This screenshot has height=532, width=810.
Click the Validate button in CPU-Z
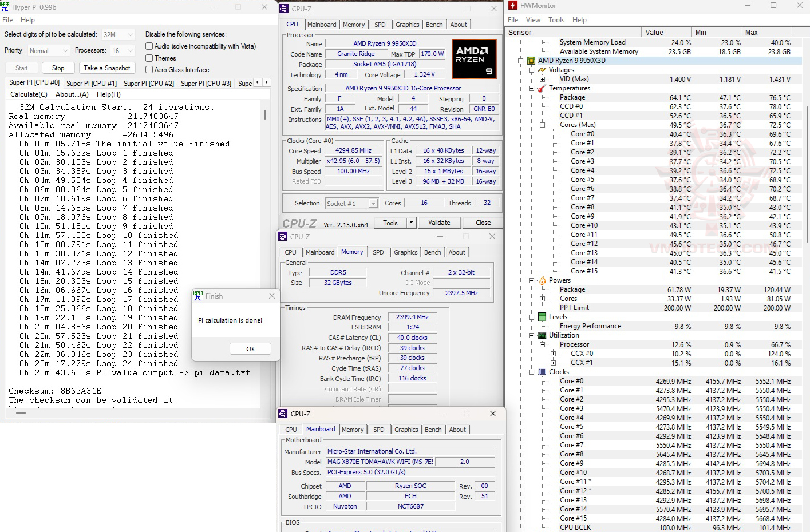(439, 223)
